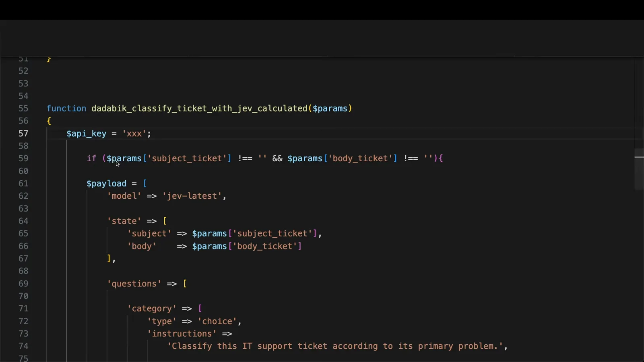The image size is (644, 362).
Task: Click the 'xxx' string value
Action: (x=134, y=134)
